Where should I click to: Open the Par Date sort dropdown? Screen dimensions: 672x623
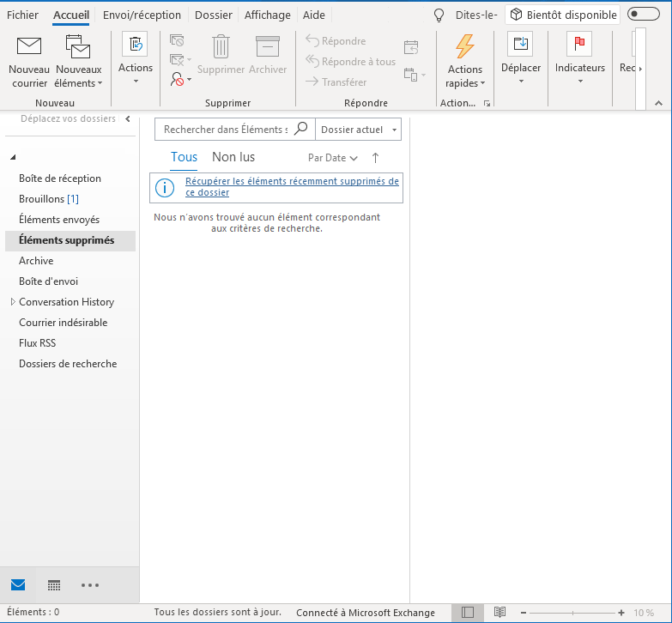point(333,158)
